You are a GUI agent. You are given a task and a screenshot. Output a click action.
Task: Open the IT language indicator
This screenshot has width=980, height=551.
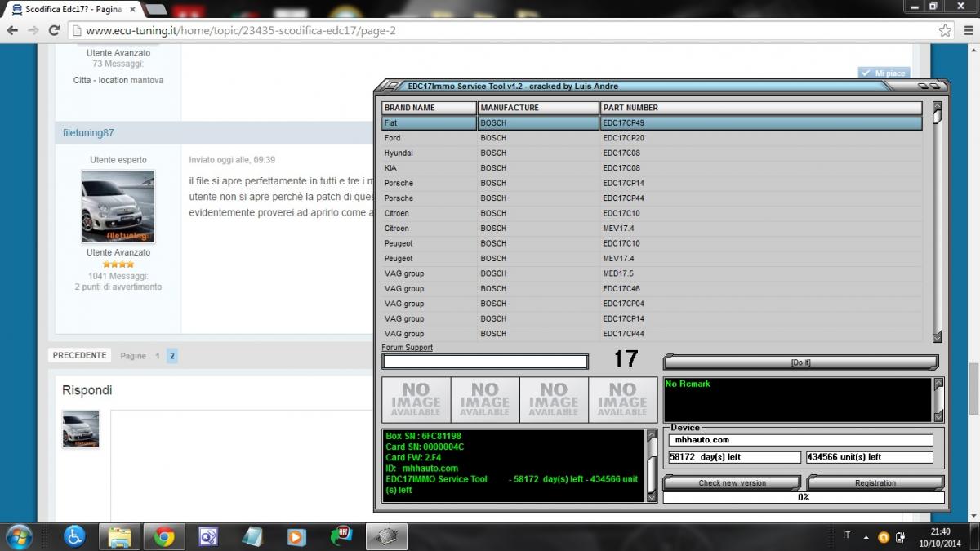pyautogui.click(x=846, y=535)
